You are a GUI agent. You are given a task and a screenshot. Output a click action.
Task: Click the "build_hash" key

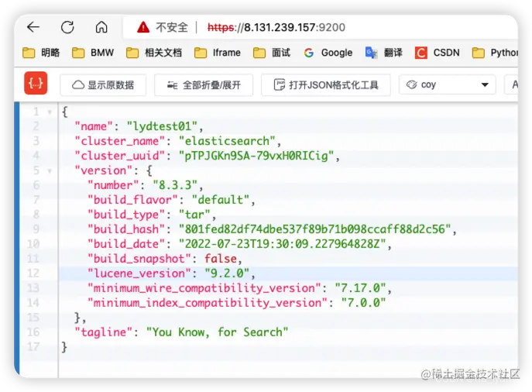126,229
